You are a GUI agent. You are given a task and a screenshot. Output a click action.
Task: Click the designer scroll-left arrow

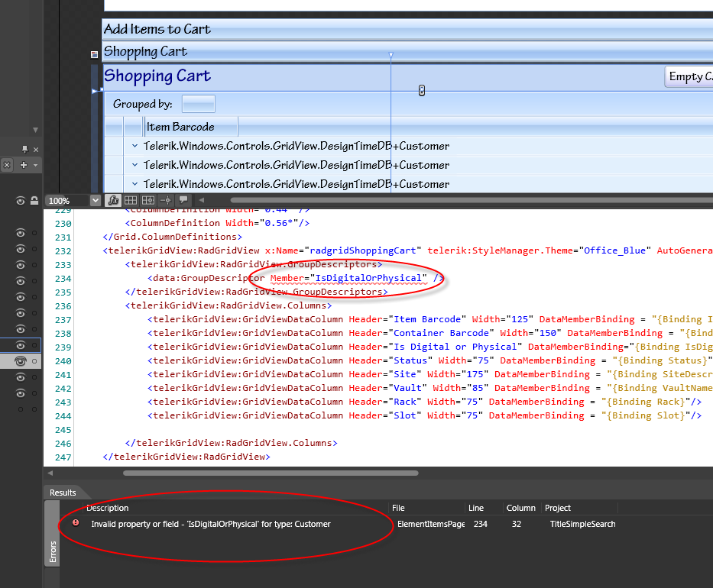coord(202,200)
